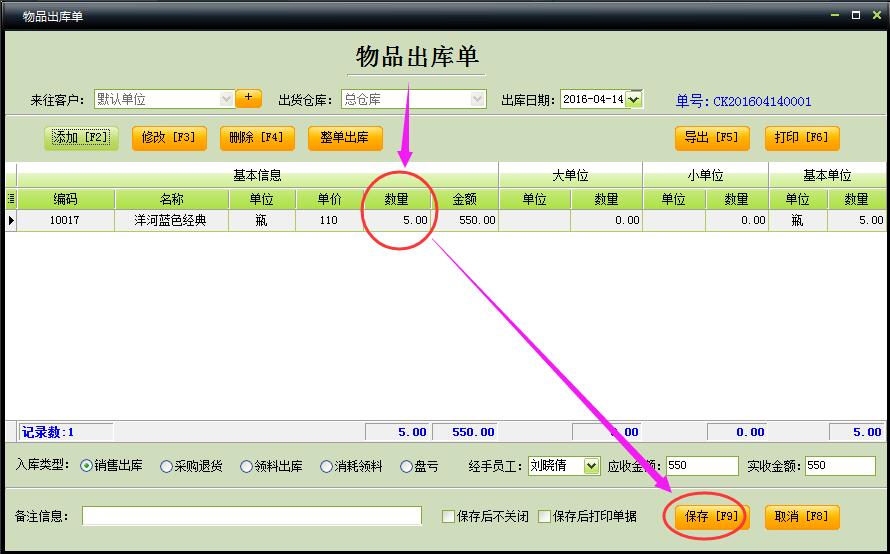The width and height of the screenshot is (890, 554).
Task: Tick the 保存后打印单据 checkbox
Action: point(545,517)
